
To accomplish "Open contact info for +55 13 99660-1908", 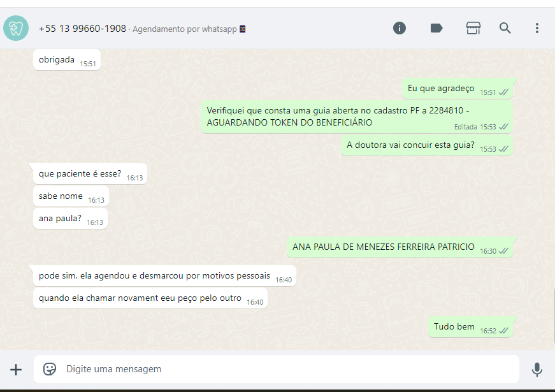I will (x=82, y=29).
